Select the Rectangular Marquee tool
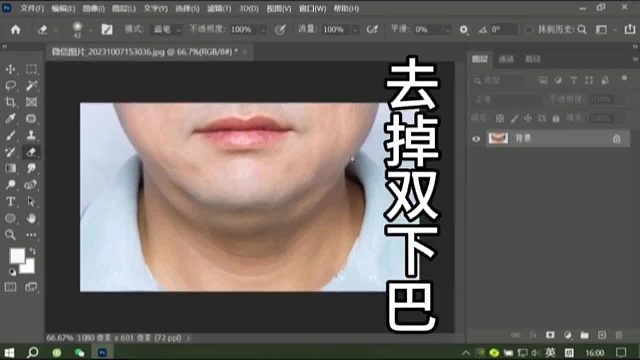This screenshot has width=640, height=360. [x=31, y=69]
